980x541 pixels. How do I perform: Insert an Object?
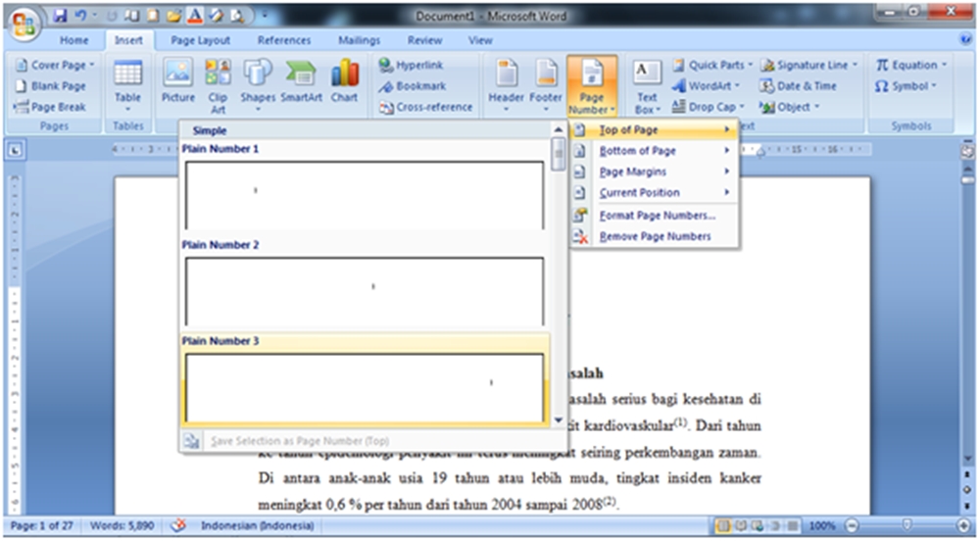coord(789,107)
